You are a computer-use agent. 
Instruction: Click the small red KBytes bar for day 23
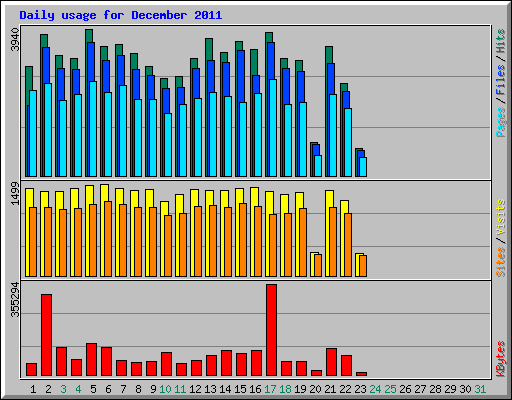point(361,374)
